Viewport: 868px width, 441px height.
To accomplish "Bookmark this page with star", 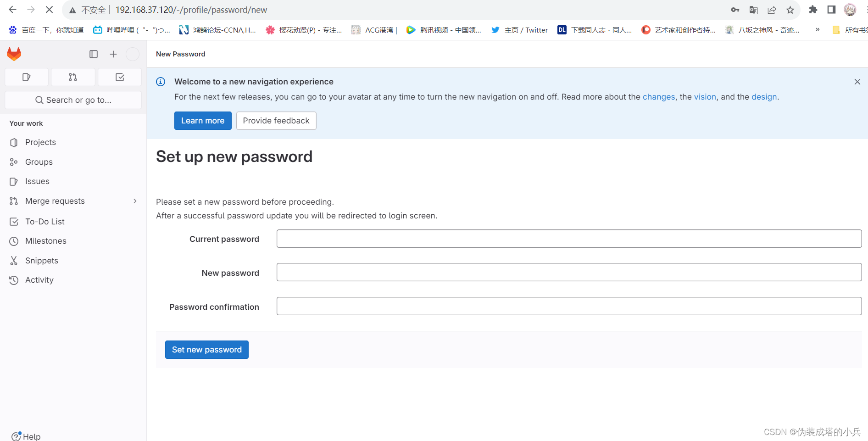I will (790, 10).
